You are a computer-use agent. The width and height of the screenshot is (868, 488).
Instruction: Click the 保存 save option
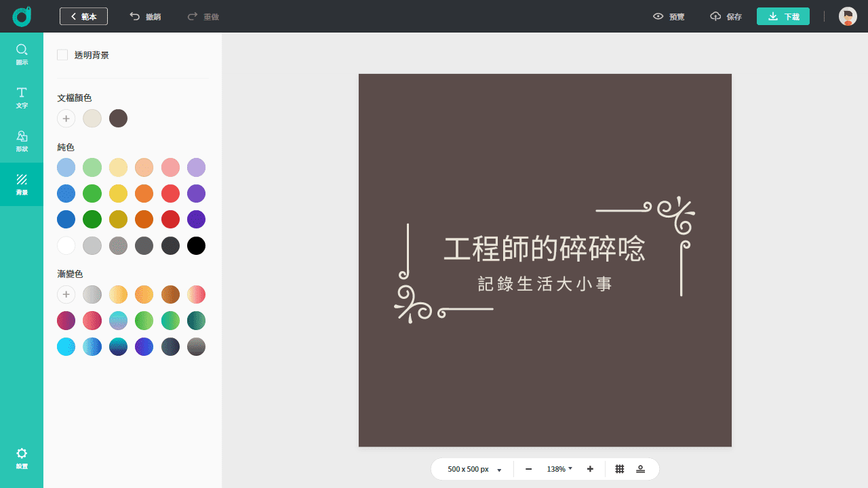pos(726,16)
